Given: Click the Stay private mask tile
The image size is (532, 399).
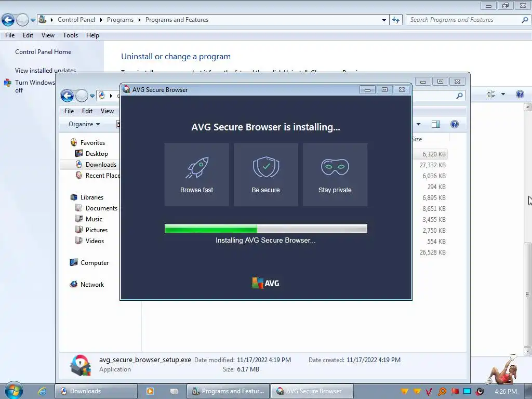Looking at the screenshot, I should click(335, 175).
